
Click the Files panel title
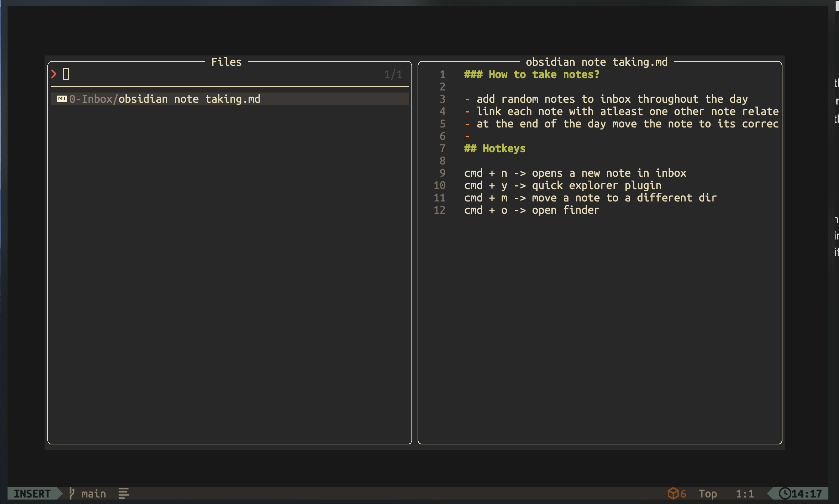[226, 62]
